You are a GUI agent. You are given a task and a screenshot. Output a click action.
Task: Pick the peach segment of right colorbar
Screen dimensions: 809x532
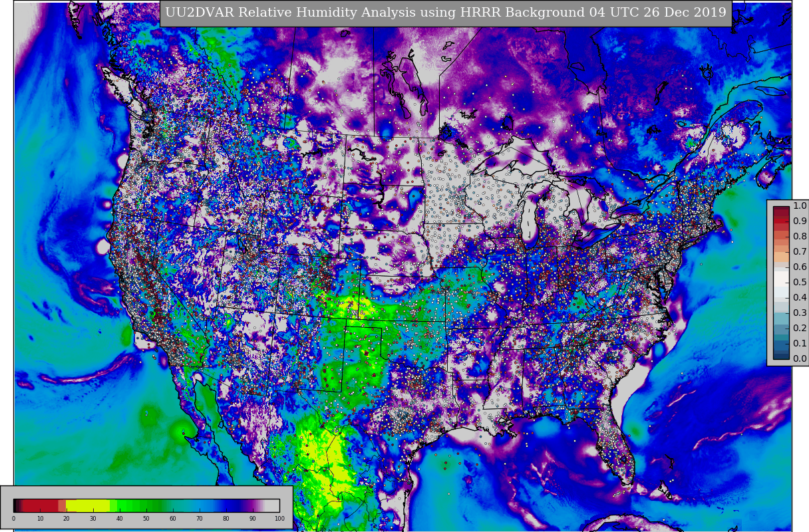point(781,256)
